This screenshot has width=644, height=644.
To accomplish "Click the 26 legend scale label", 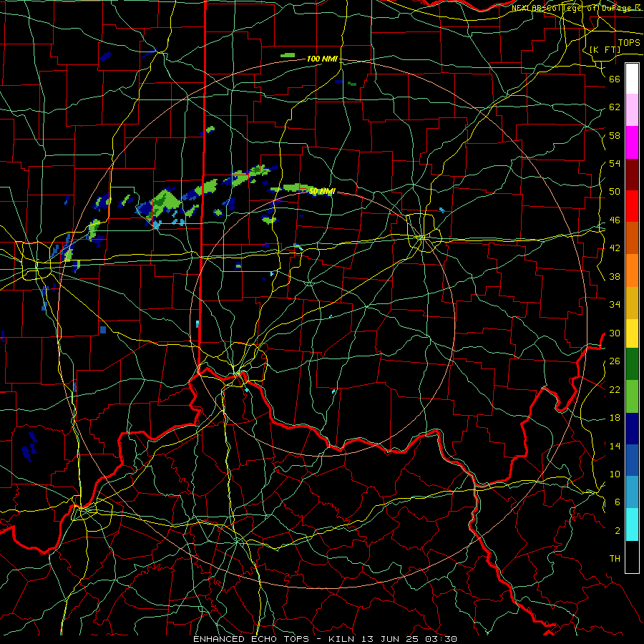I will tap(615, 361).
